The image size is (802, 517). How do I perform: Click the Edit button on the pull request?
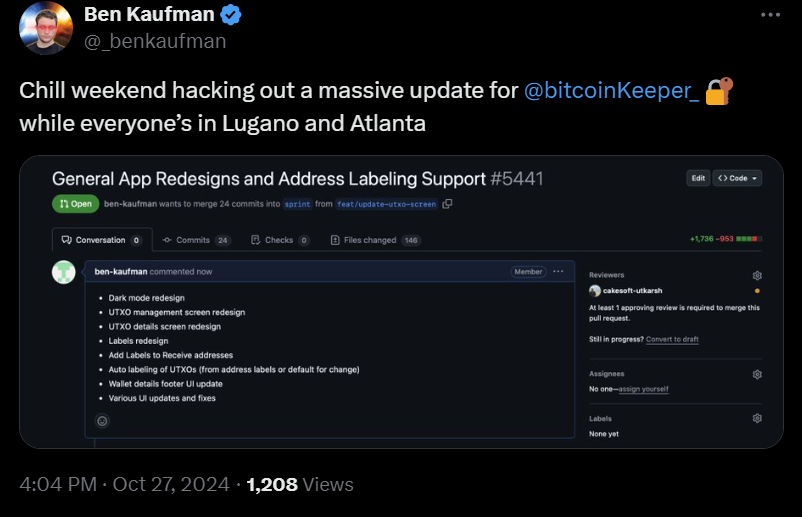point(698,178)
